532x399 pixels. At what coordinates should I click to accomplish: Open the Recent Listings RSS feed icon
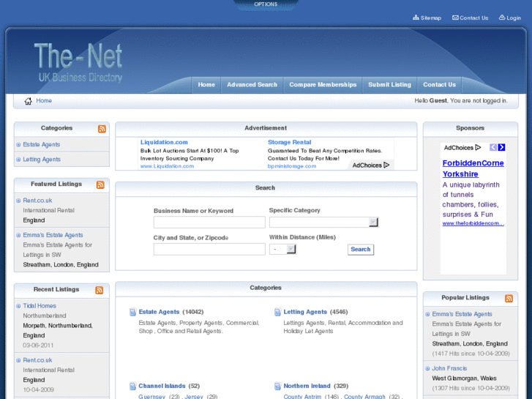100,290
